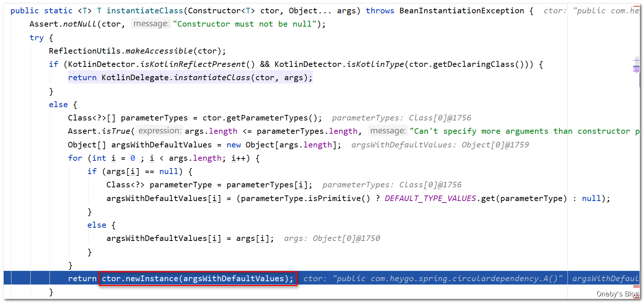
Task: Click the return KotlinDelegate.instantiateClass line
Action: coord(190,78)
